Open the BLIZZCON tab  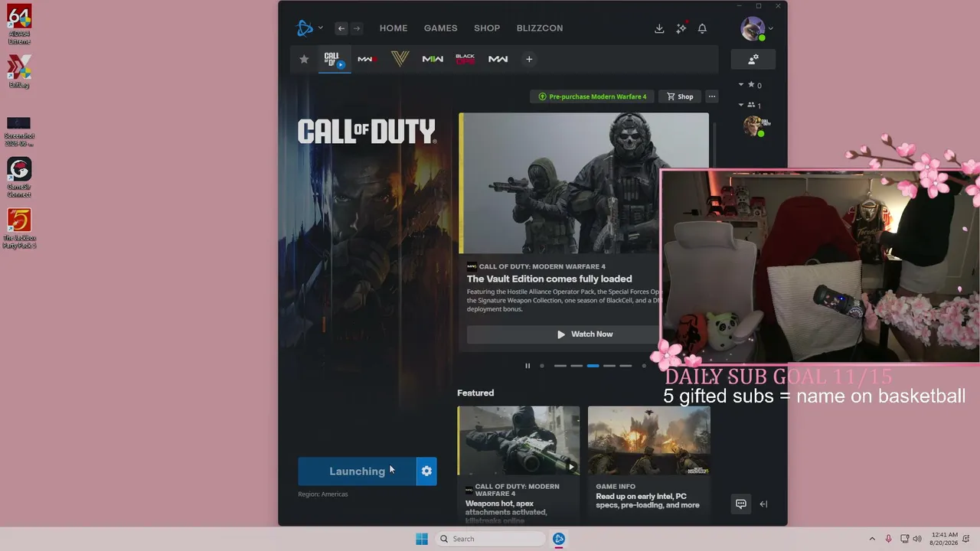pos(540,28)
